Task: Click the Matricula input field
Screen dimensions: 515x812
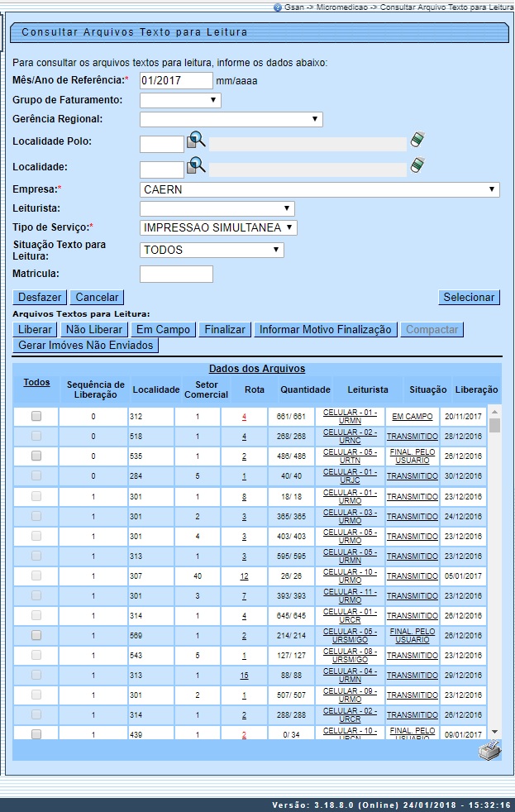Action: click(x=176, y=274)
